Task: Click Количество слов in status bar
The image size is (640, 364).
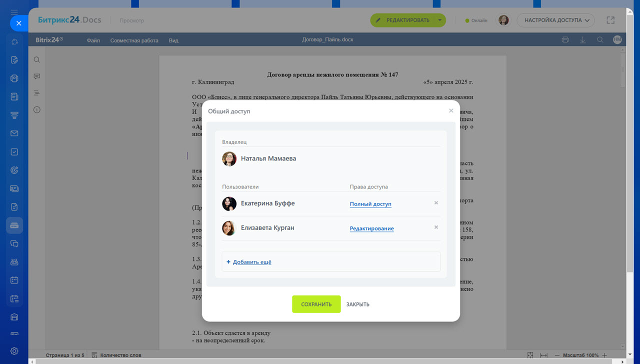Action: click(120, 355)
